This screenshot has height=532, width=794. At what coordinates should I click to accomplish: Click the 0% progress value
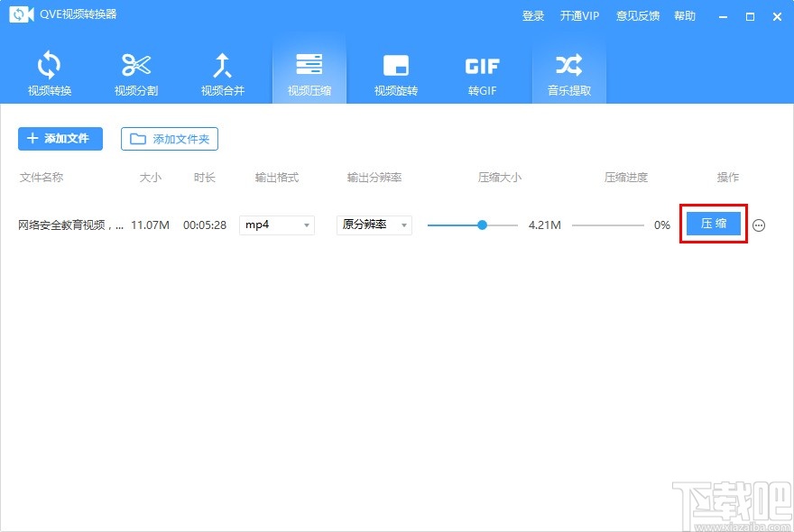(662, 225)
